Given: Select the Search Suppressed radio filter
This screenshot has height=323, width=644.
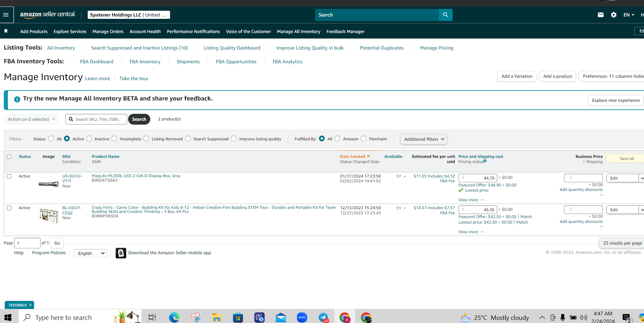Looking at the screenshot, I should (188, 139).
